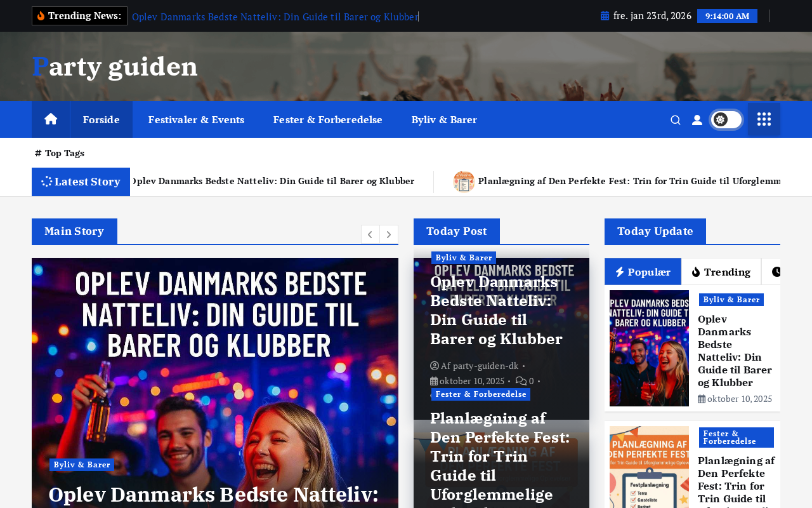Go to next Main Story slide

pyautogui.click(x=389, y=234)
